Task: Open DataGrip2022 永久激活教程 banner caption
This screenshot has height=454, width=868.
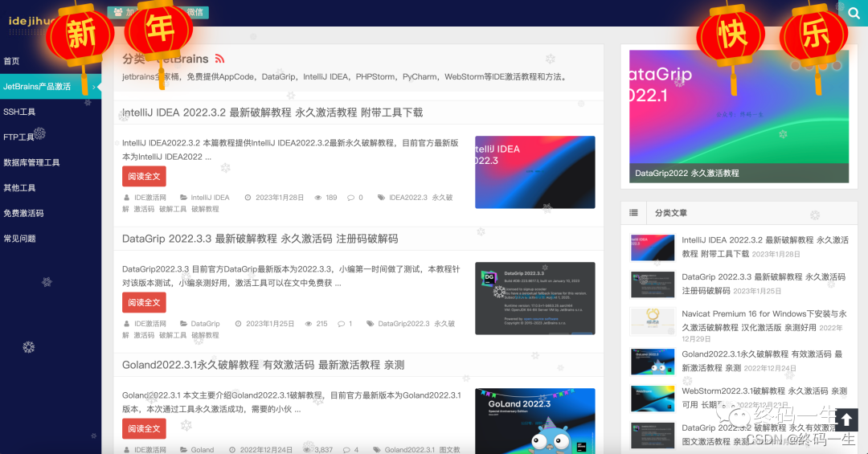Action: point(687,174)
